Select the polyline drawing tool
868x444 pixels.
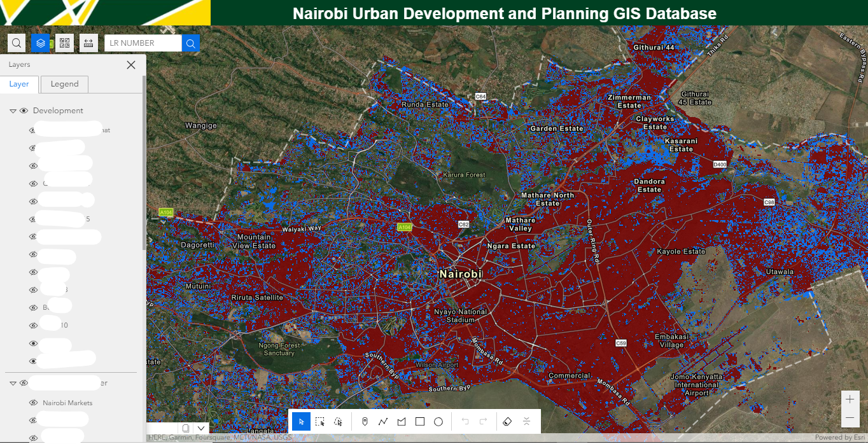382,421
